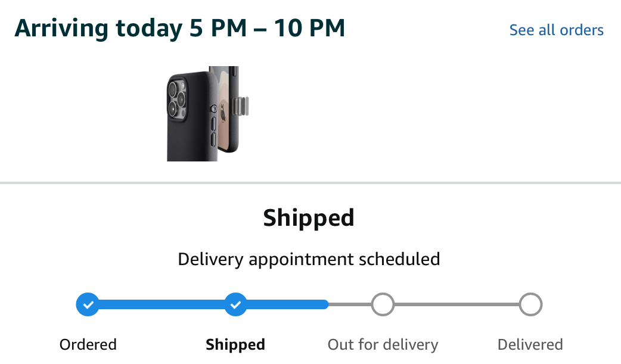Click the Ordered checkmark circle
This screenshot has width=621, height=364.
click(x=88, y=304)
